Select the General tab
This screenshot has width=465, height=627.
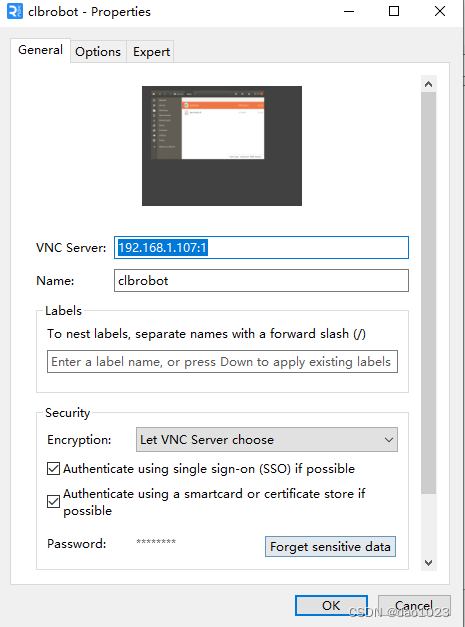tap(40, 50)
